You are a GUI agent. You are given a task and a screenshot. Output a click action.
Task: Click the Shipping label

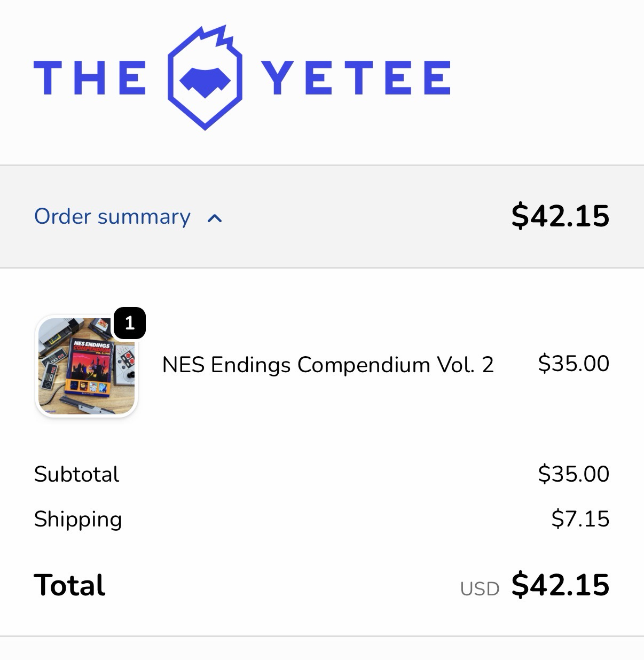[x=78, y=519]
